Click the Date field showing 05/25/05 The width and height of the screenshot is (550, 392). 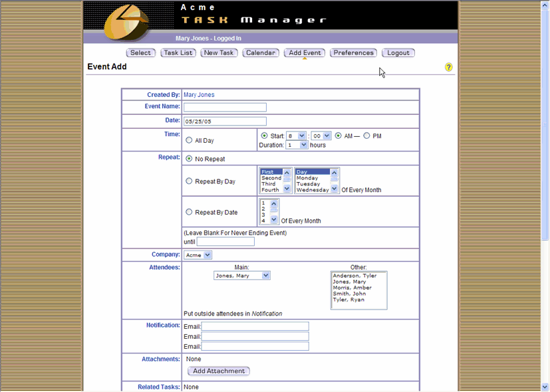225,121
